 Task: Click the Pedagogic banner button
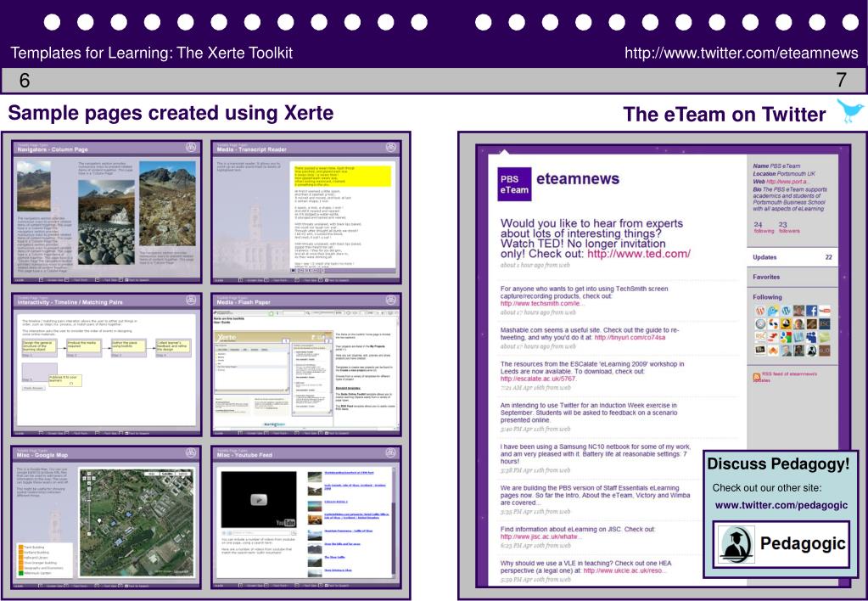[781, 544]
